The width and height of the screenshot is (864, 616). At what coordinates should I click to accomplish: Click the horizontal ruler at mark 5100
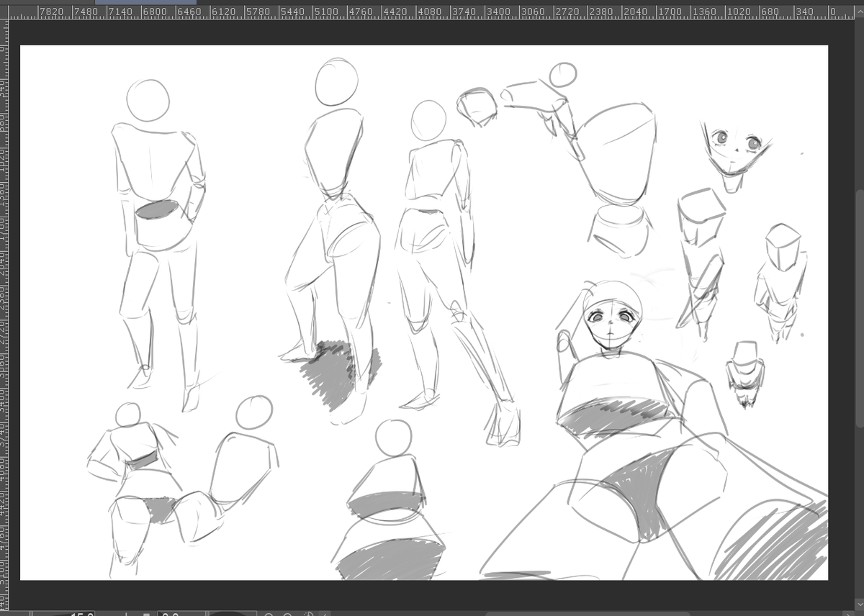click(x=327, y=12)
